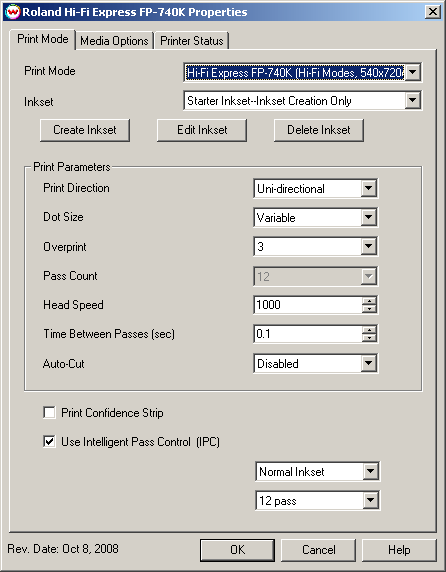Increase Time Between Passes with up arrow

click(x=369, y=330)
